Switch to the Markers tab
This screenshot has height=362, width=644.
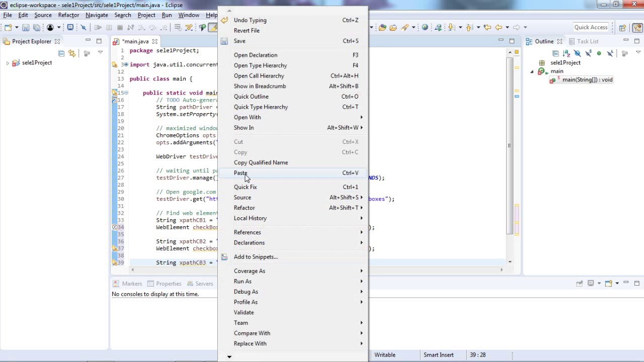(127, 284)
